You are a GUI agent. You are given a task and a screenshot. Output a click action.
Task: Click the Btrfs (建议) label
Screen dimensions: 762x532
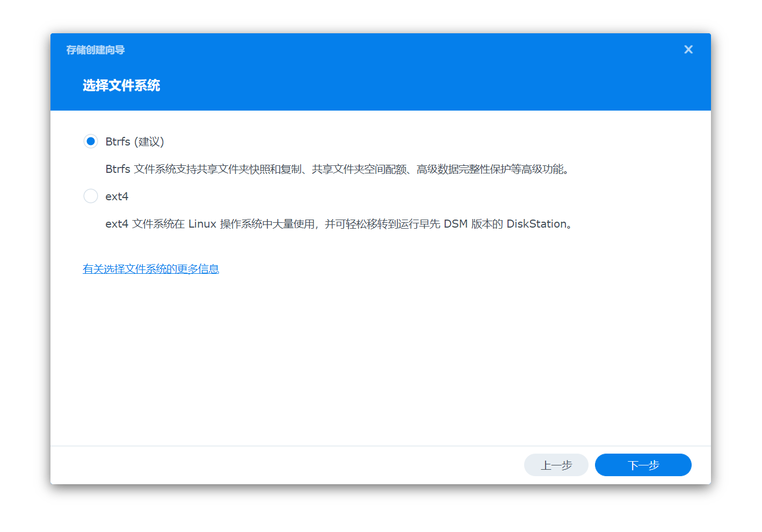click(135, 141)
